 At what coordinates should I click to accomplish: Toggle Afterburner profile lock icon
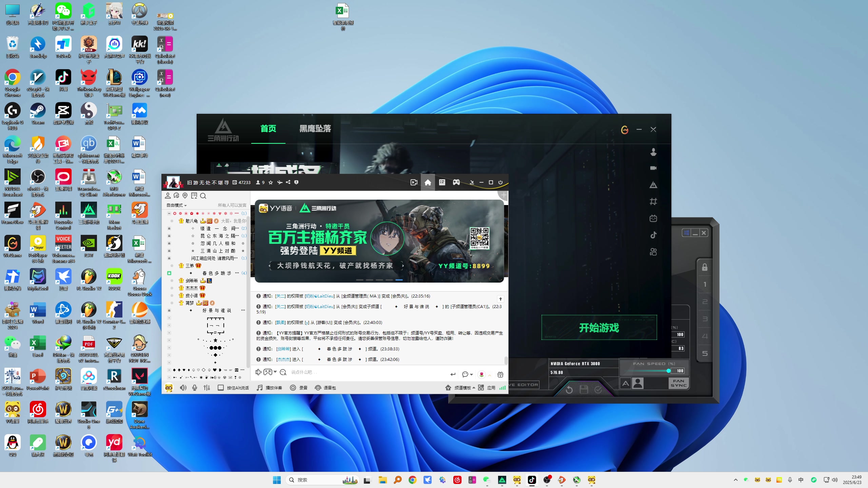(x=705, y=267)
